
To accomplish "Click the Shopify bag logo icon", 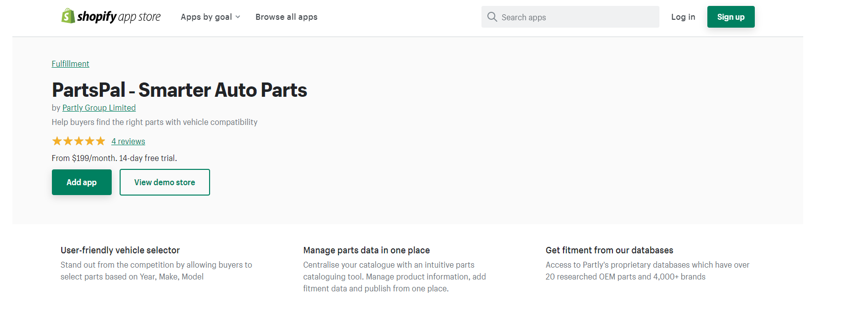I will pyautogui.click(x=68, y=16).
